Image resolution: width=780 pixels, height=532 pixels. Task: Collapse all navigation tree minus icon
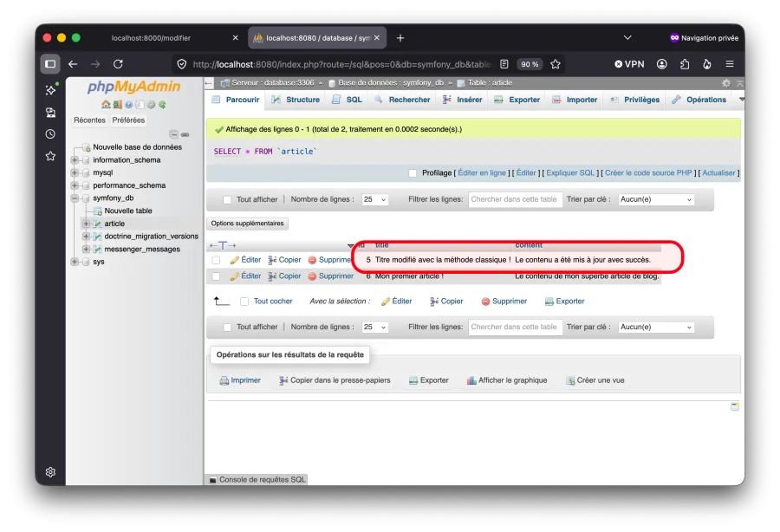[173, 134]
